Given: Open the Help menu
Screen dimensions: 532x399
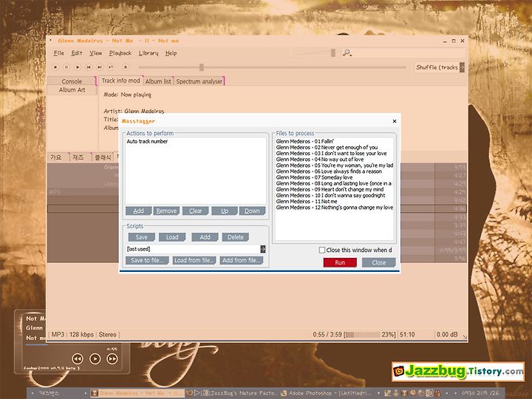Looking at the screenshot, I should tap(171, 53).
